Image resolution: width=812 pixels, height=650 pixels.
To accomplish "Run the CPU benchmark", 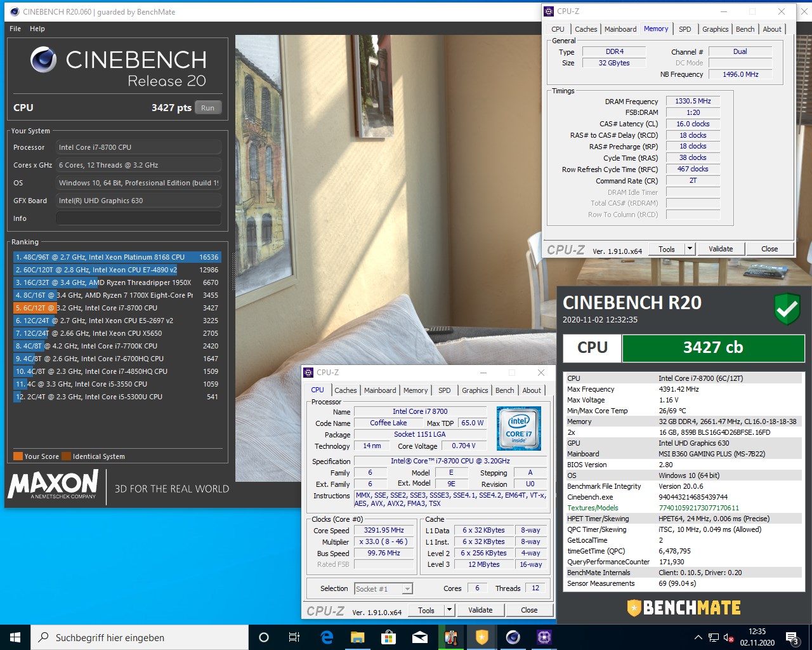I will (208, 108).
